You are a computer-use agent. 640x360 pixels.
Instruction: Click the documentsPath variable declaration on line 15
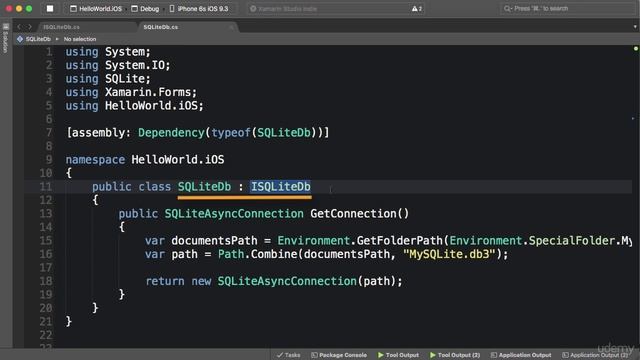tap(214, 240)
